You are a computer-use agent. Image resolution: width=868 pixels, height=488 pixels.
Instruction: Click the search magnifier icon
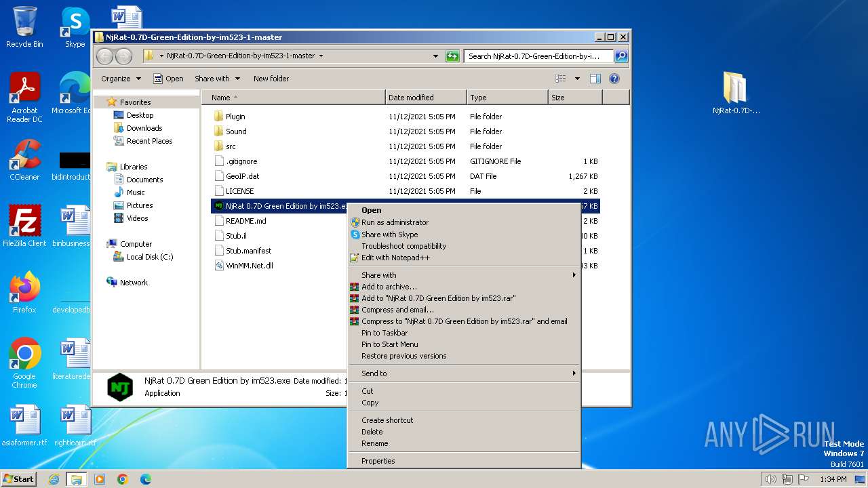pyautogui.click(x=620, y=56)
